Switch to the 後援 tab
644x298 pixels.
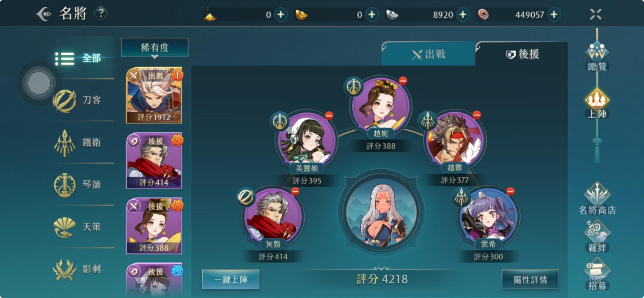522,54
